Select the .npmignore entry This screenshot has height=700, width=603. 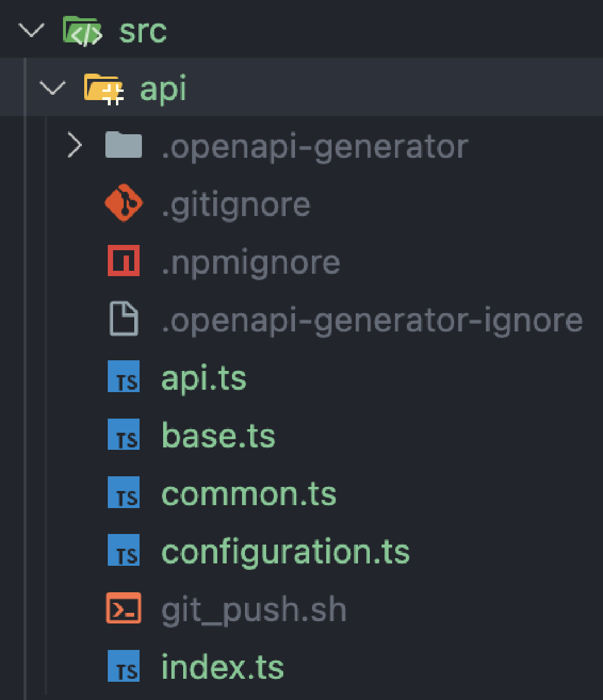point(250,261)
